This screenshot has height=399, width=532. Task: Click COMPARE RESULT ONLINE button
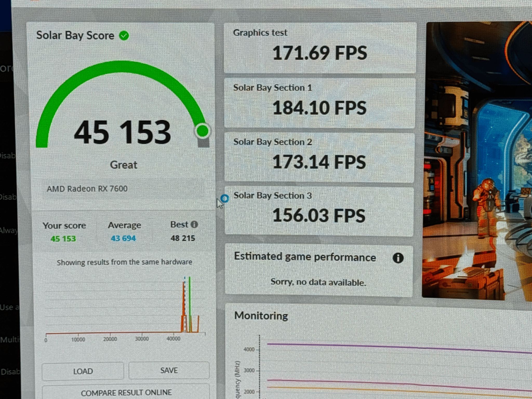point(126,392)
